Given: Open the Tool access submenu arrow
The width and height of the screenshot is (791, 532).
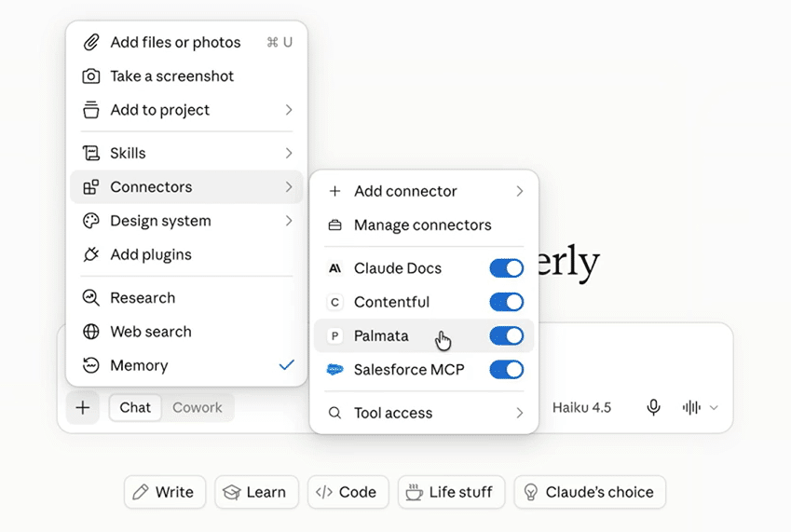Looking at the screenshot, I should [x=520, y=413].
